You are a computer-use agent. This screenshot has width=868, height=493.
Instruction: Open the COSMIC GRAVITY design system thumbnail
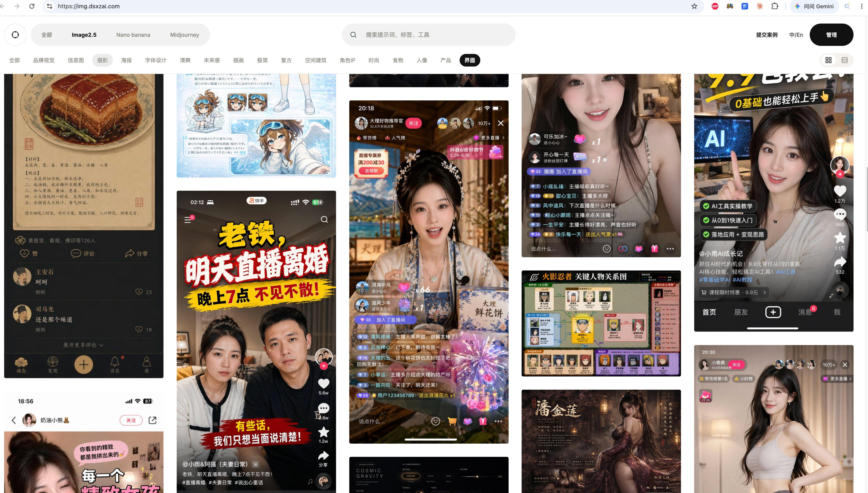pyautogui.click(x=429, y=475)
